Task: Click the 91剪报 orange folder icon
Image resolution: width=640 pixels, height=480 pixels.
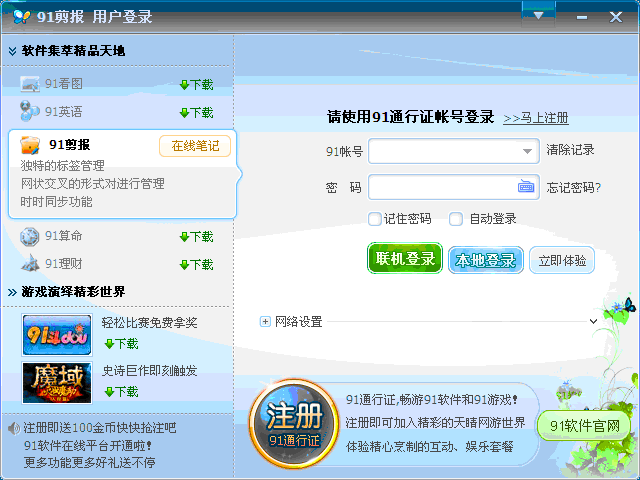Action: point(30,145)
